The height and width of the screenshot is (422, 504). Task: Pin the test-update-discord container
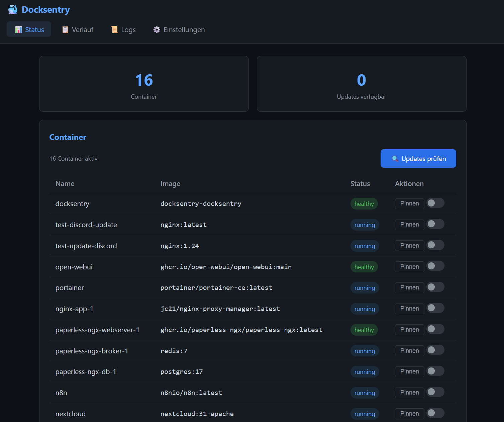pyautogui.click(x=409, y=246)
